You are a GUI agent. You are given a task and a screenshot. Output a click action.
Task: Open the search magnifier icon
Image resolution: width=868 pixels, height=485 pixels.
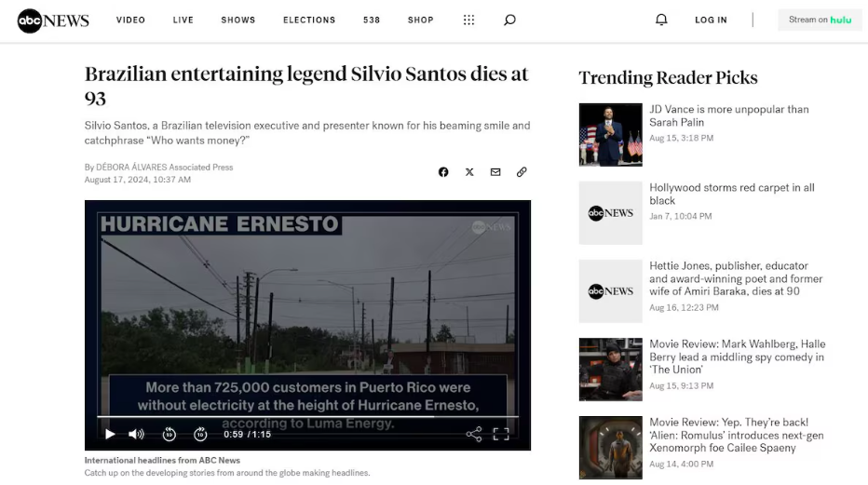509,20
